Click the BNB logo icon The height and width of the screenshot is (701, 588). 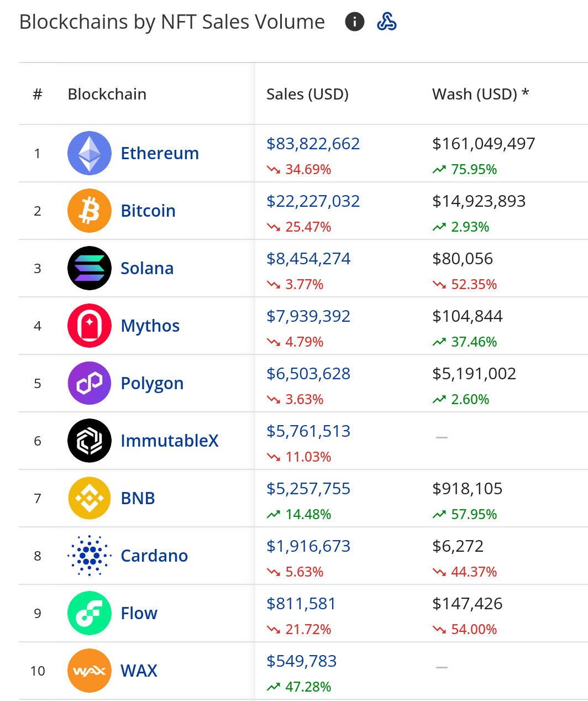point(90,498)
